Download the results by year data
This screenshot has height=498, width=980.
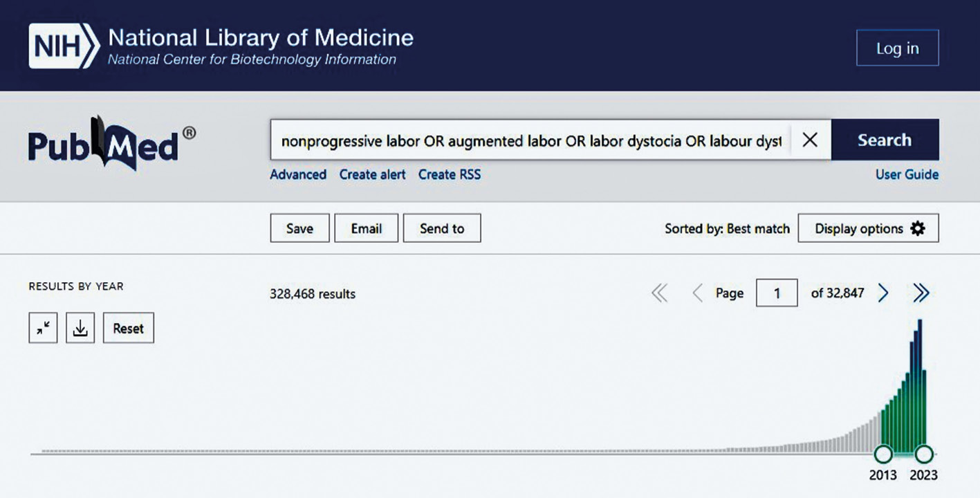point(80,329)
